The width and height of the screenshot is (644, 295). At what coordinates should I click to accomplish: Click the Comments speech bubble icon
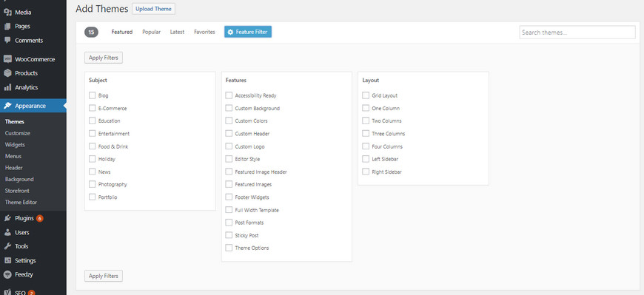click(7, 40)
